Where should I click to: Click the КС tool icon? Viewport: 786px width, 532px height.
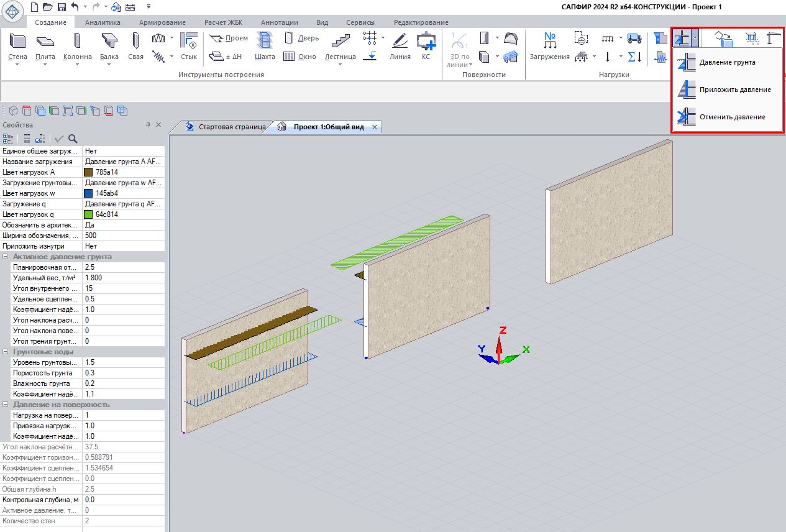coord(426,42)
